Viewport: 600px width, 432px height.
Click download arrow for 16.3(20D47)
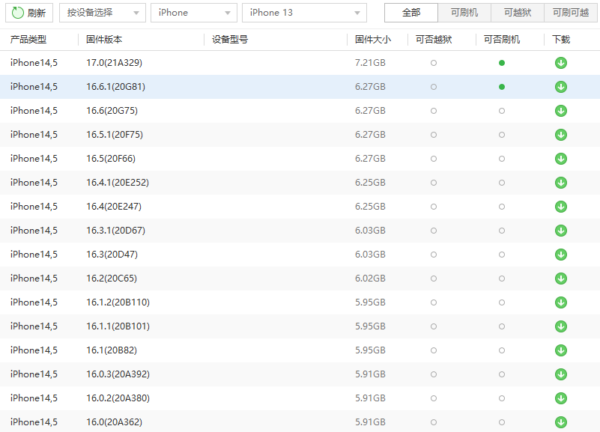coord(560,254)
